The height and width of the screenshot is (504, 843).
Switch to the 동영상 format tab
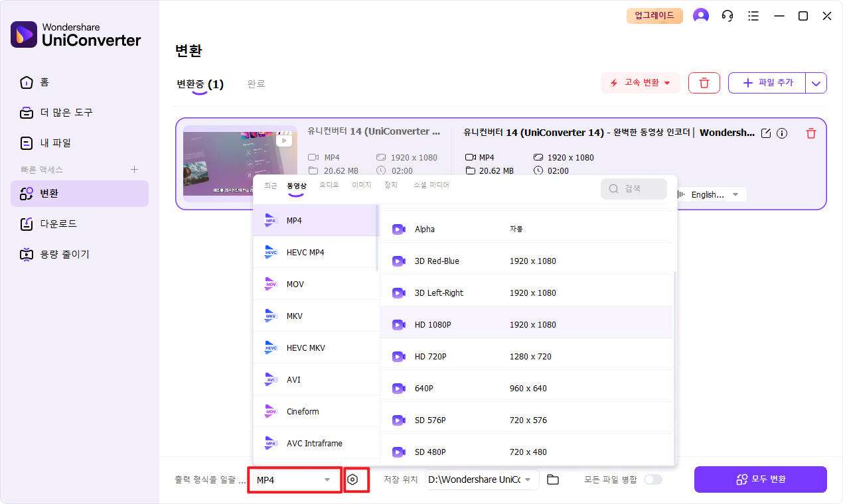click(x=297, y=186)
